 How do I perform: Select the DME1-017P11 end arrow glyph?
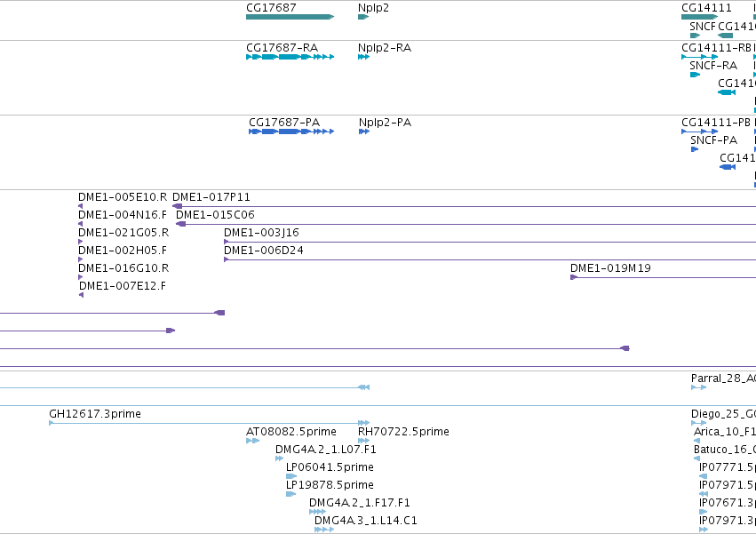177,206
